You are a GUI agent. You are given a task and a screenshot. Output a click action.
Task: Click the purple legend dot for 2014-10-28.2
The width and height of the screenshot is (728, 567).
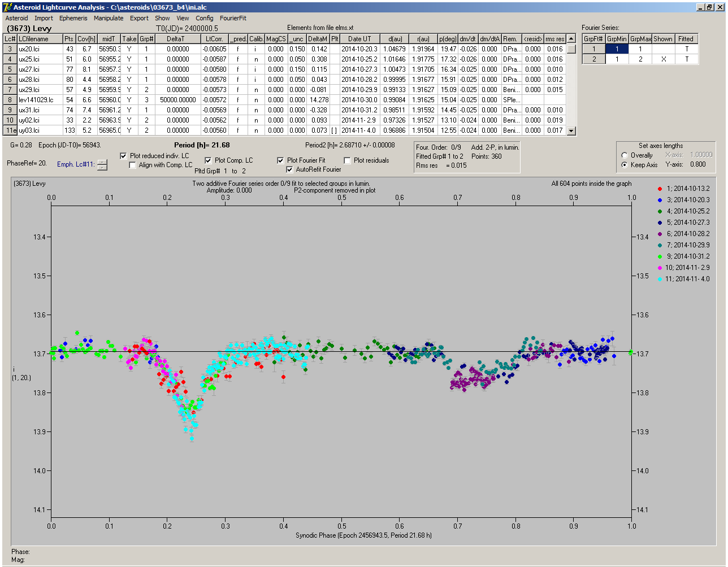[660, 234]
